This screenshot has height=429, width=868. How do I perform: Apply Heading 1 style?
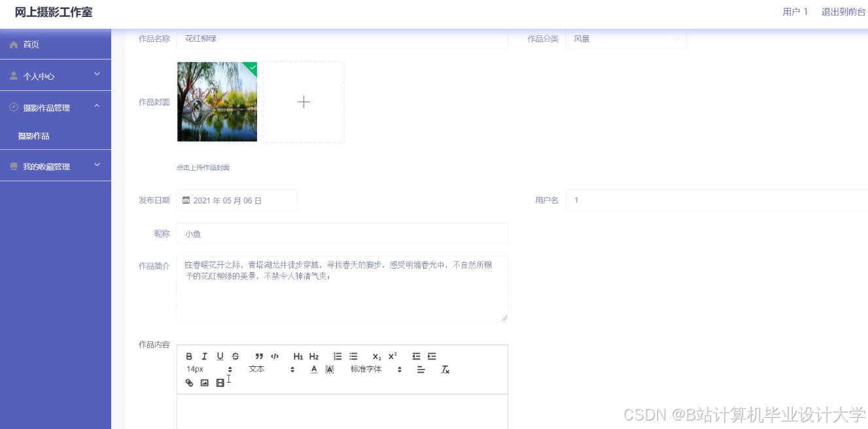pyautogui.click(x=298, y=356)
